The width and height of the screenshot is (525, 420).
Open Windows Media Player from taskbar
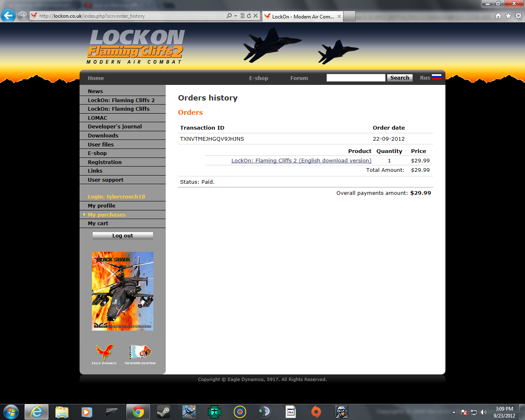pyautogui.click(x=87, y=411)
